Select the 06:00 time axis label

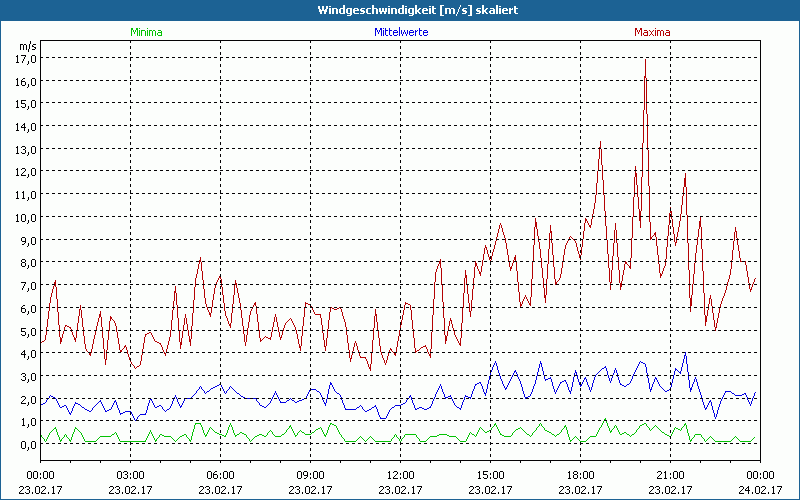pos(220,475)
